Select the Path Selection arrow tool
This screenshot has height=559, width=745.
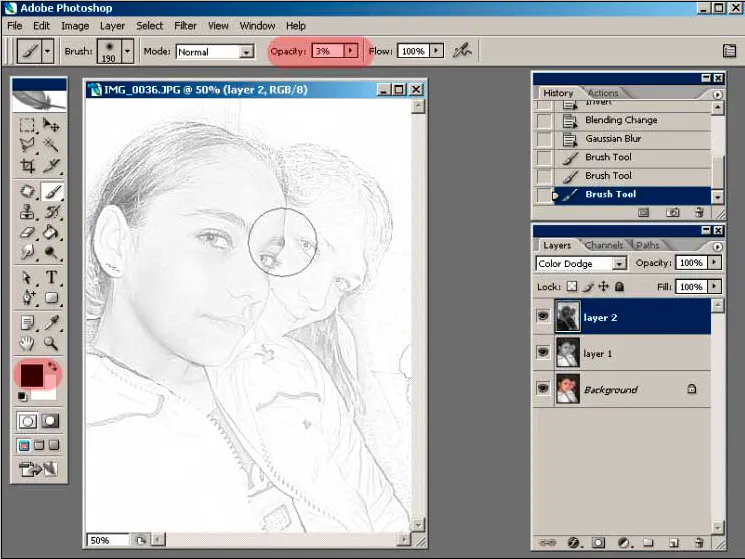click(27, 277)
